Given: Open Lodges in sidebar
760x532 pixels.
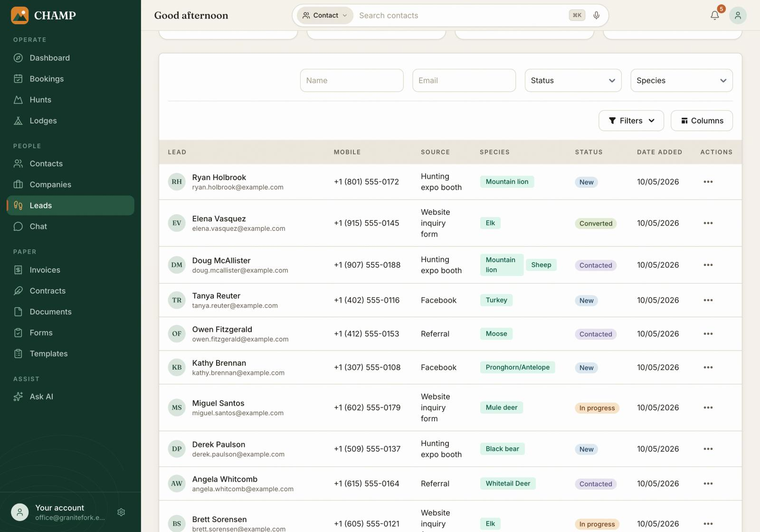Looking at the screenshot, I should 70,121.
